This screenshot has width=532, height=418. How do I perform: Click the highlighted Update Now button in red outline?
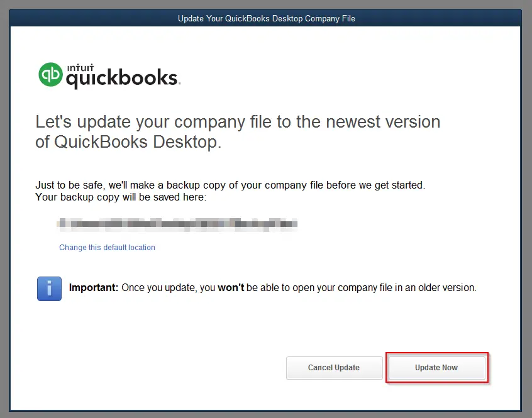click(x=436, y=368)
